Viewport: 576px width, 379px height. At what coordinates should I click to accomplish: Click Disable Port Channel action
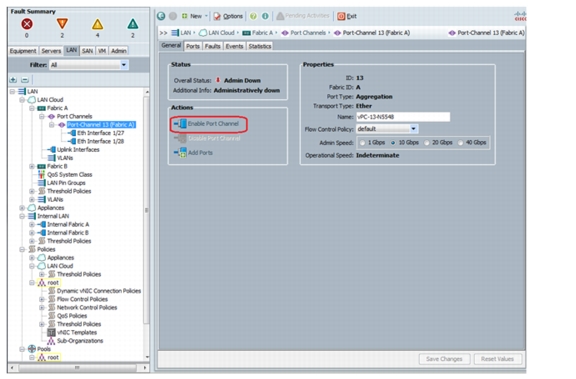(x=208, y=138)
